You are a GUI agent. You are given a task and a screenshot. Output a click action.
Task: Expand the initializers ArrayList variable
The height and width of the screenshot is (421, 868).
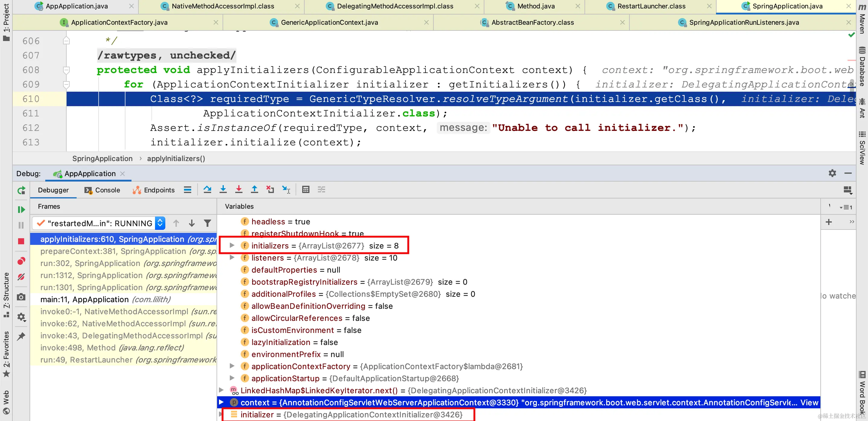[x=232, y=245]
